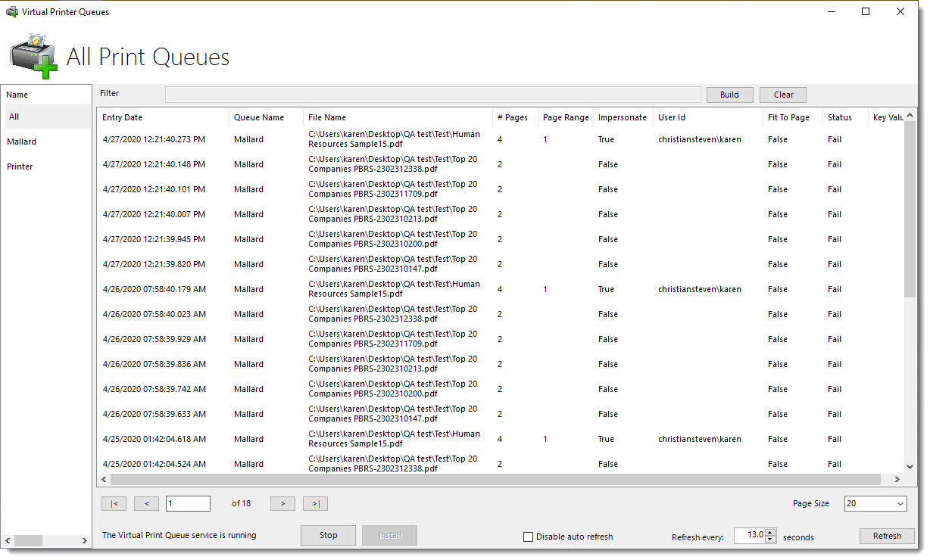The height and width of the screenshot is (560, 930).
Task: Click the Build filter button
Action: (x=729, y=95)
